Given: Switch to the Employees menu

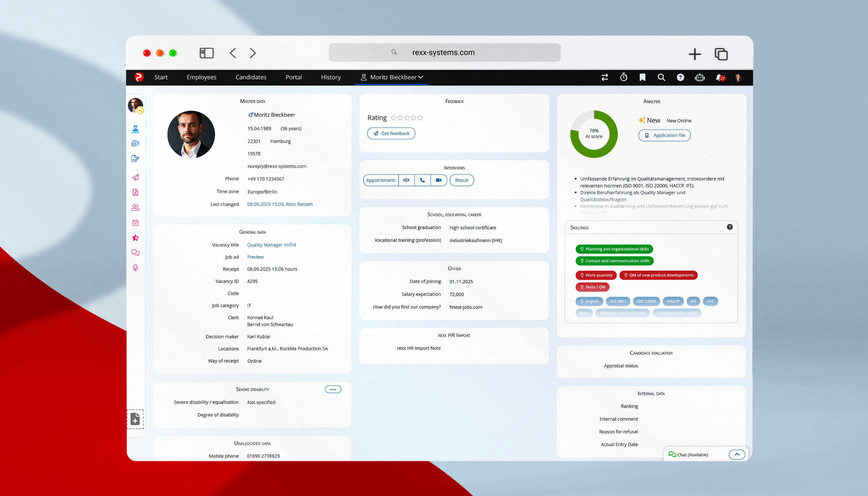Looking at the screenshot, I should (201, 77).
